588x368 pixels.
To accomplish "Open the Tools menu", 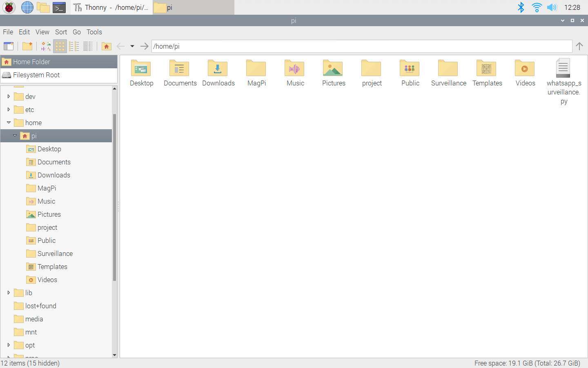I will [x=94, y=32].
